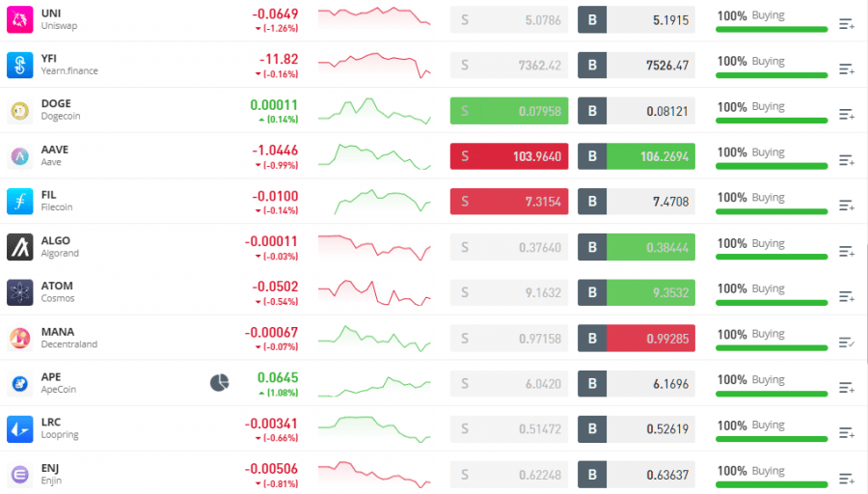Click Sell YFI at 7362.42
The width and height of the screenshot is (868, 494).
509,66
